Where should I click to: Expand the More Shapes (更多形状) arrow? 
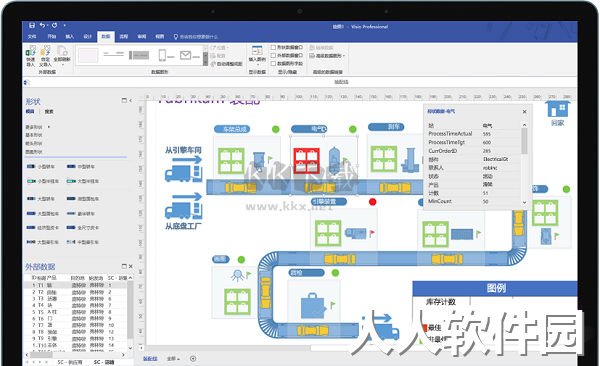click(x=49, y=127)
